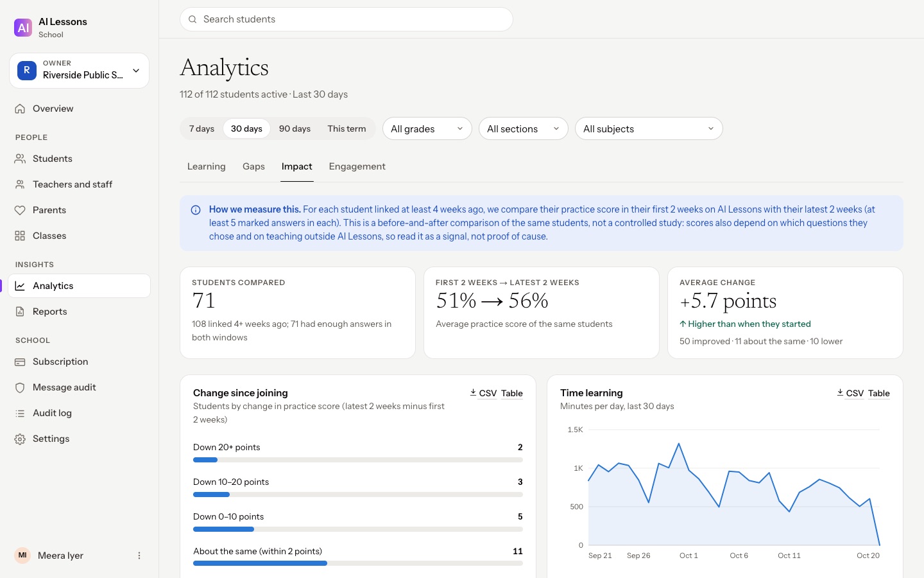This screenshot has height=578, width=924.
Task: Show Table view for Time learning
Action: pyautogui.click(x=879, y=393)
